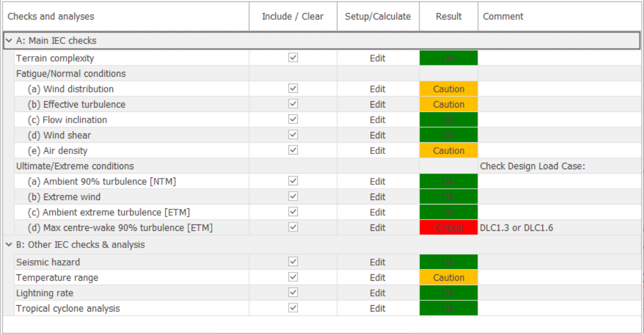Uncheck the Effective turbulence checkbox

(292, 104)
